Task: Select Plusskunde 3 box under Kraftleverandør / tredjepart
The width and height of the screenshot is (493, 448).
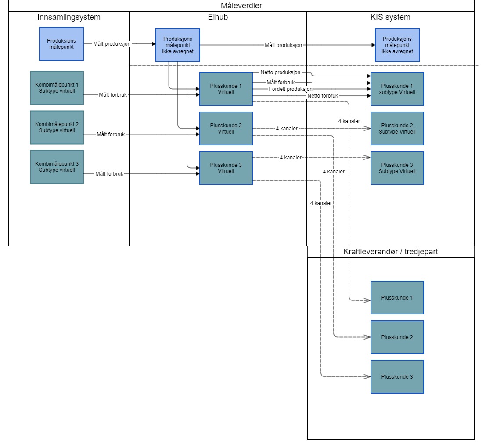Action: (x=397, y=377)
